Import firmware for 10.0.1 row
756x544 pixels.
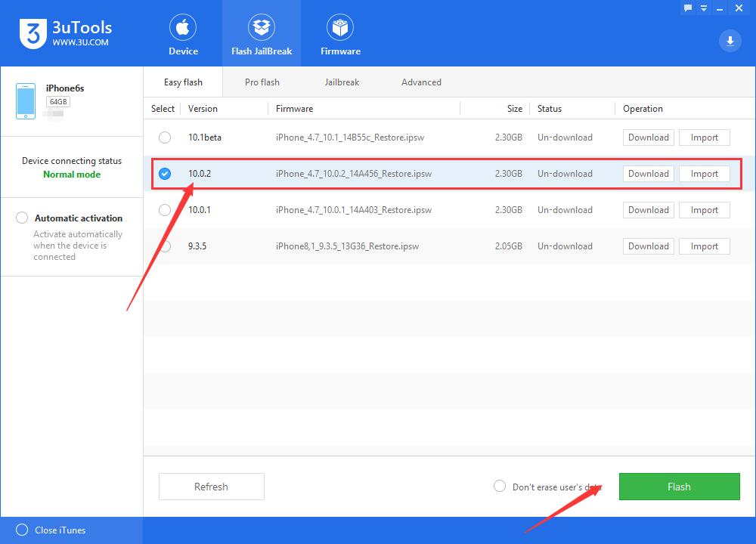click(704, 209)
